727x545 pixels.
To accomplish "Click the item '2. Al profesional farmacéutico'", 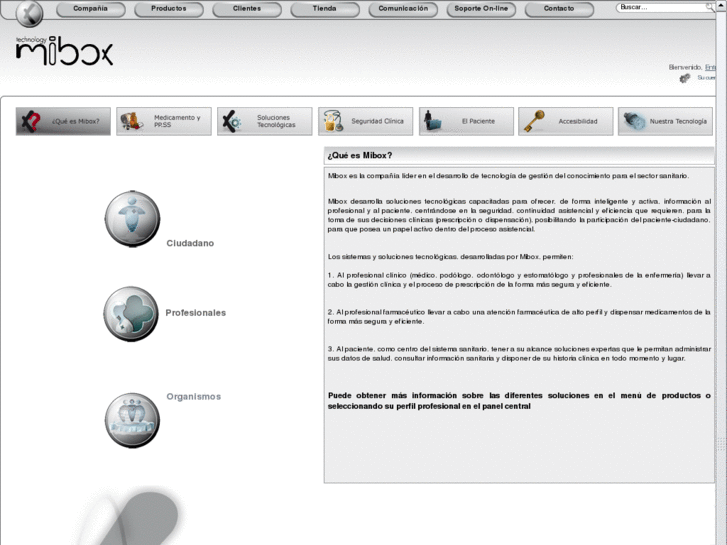I will tap(519, 317).
